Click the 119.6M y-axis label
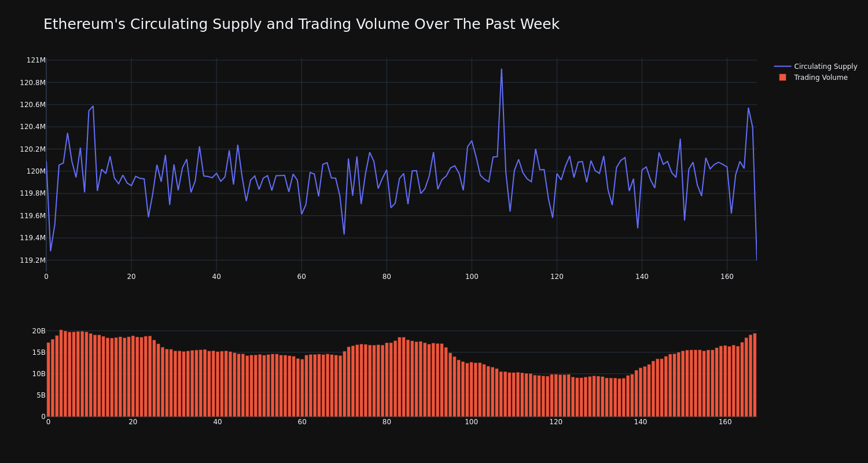Screen dimensions: 868x463 (32, 216)
